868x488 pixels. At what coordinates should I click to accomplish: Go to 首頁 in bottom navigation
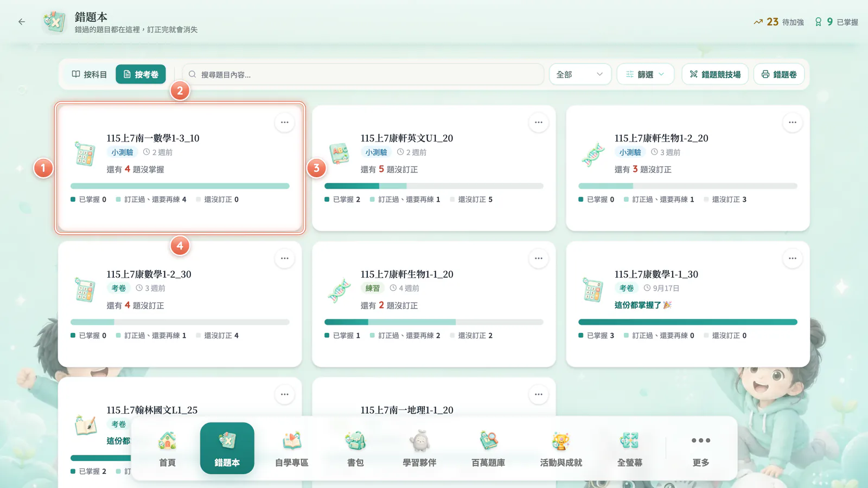167,448
